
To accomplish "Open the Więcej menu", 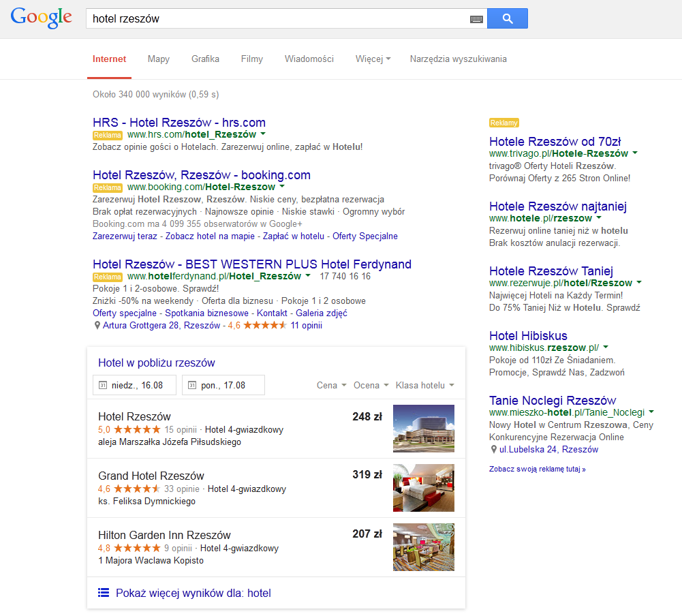I will 373,59.
